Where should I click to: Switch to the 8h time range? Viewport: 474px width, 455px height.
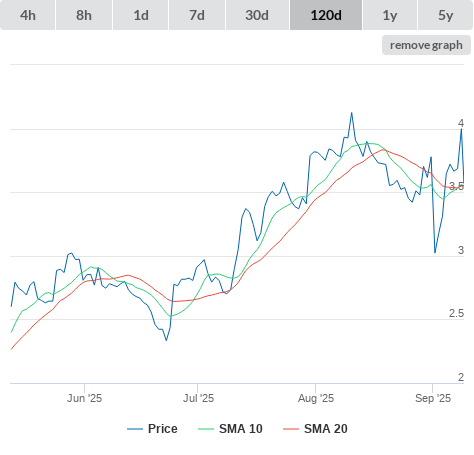click(x=84, y=15)
